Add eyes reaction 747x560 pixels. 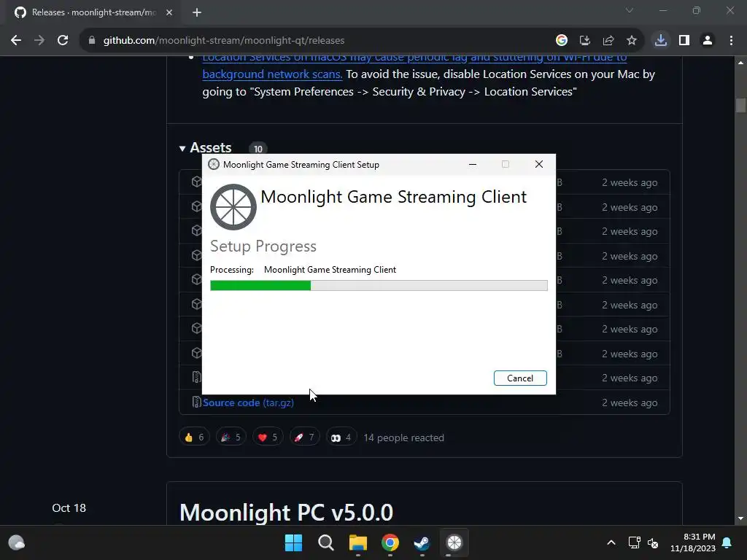341,437
